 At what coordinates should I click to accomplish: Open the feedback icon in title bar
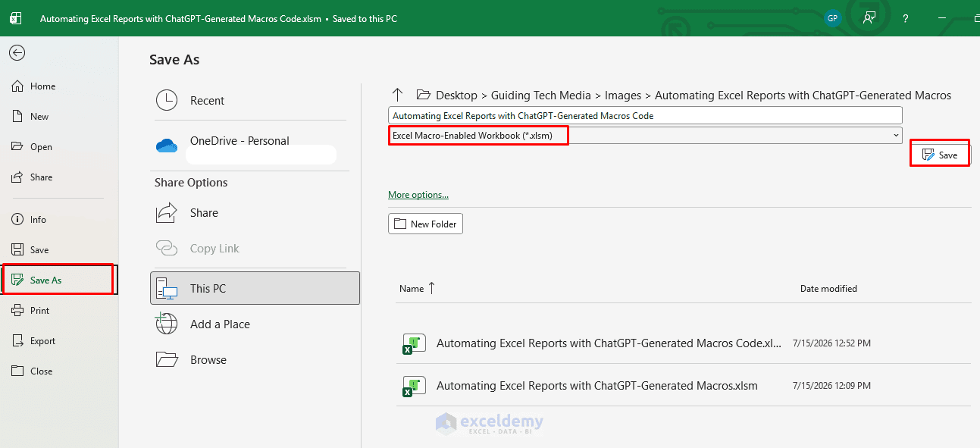click(x=869, y=18)
